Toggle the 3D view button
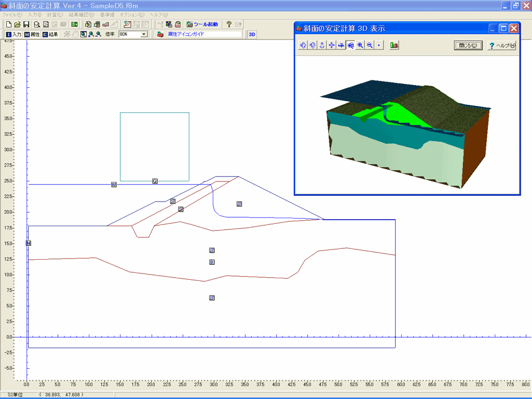This screenshot has height=399, width=532. 252,35
